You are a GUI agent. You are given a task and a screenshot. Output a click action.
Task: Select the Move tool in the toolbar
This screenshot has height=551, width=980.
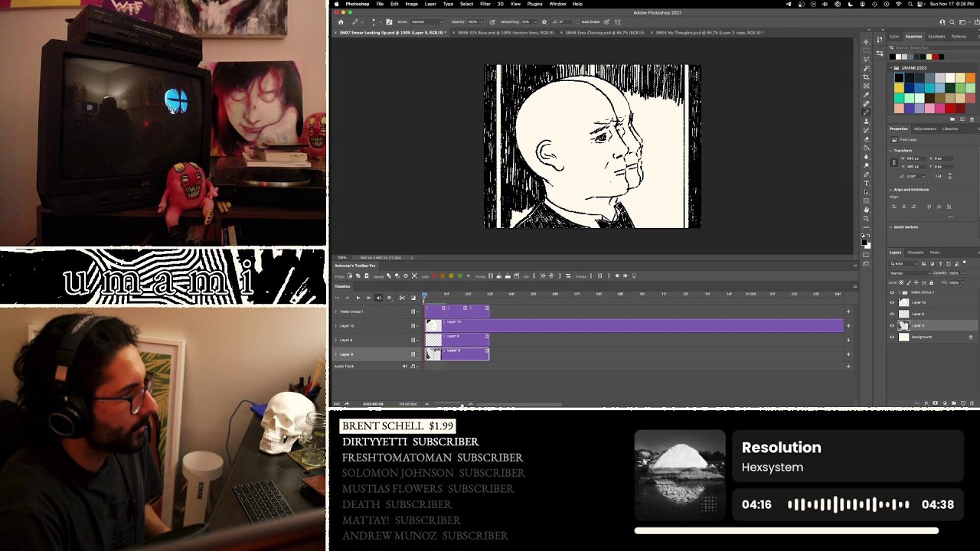coord(866,41)
